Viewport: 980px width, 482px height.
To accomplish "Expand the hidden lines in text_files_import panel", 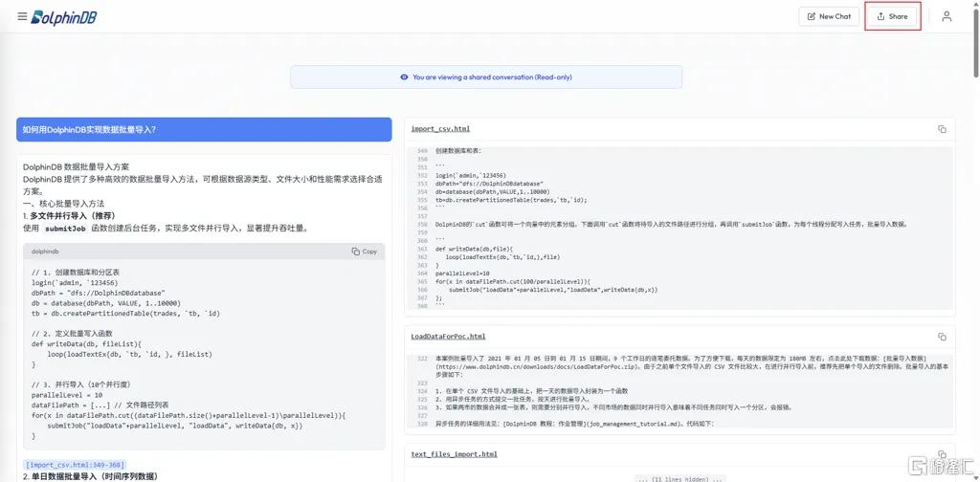I will [680, 479].
